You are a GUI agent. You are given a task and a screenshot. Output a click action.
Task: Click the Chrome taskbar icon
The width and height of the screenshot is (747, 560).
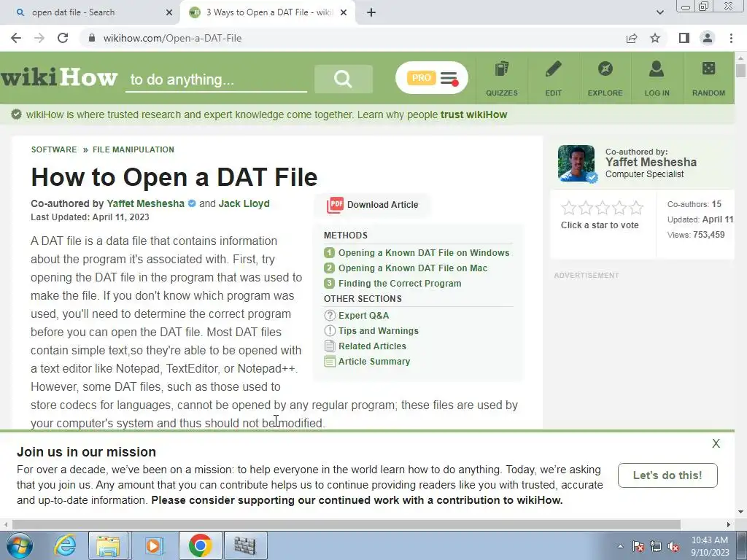click(x=200, y=545)
